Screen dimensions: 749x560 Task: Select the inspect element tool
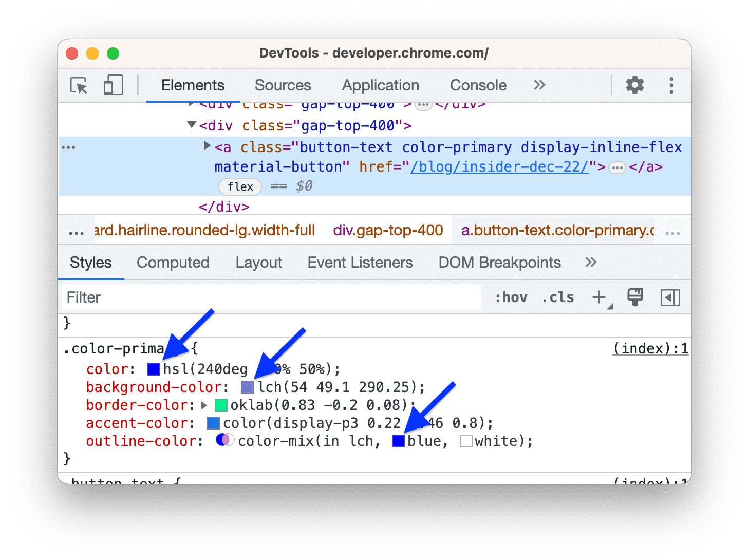coord(78,85)
